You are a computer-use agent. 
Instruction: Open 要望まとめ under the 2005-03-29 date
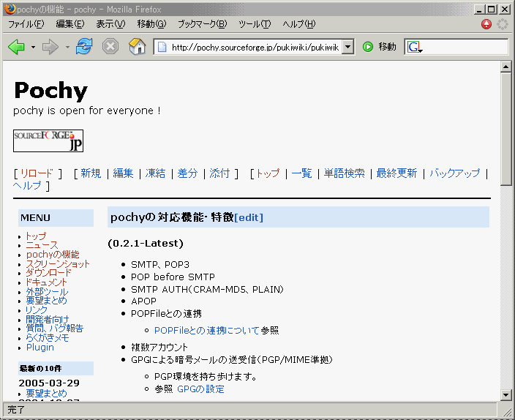46,393
